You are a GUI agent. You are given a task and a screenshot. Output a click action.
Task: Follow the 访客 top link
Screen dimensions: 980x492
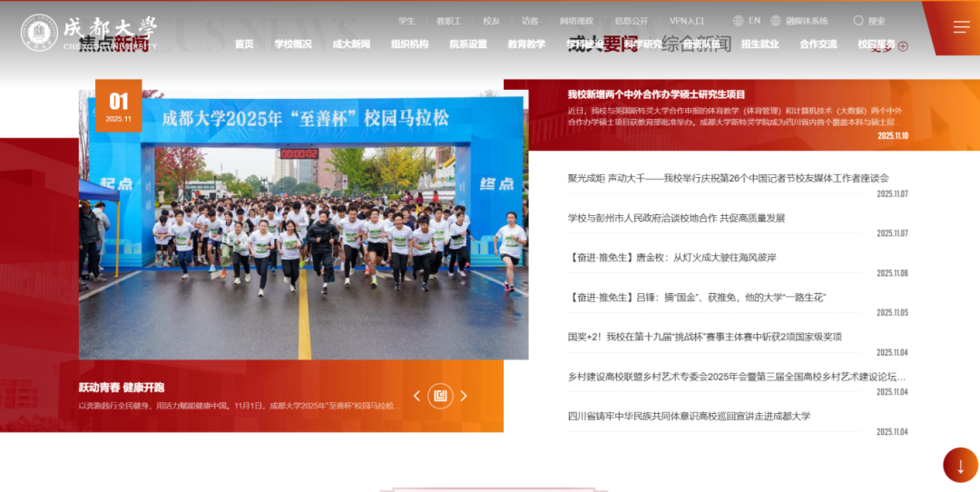pyautogui.click(x=530, y=21)
